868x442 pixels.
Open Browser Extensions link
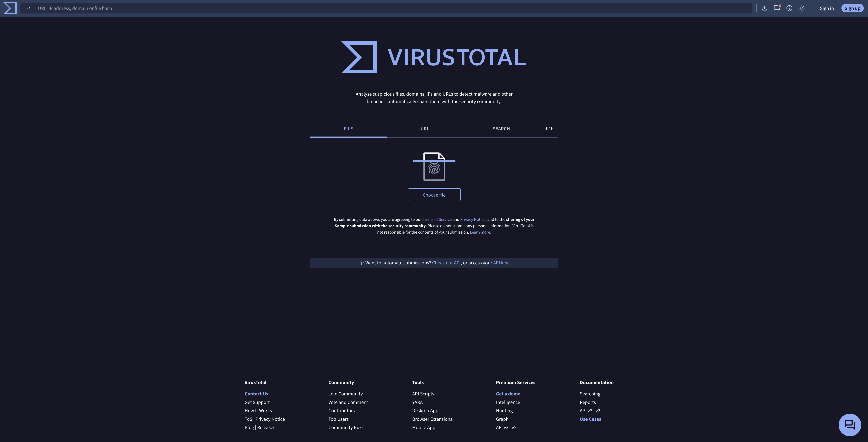pyautogui.click(x=432, y=419)
